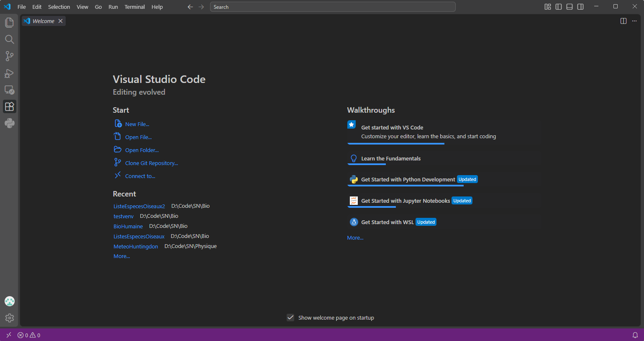Viewport: 644px width, 341px height.
Task: Open the Remote Explorer view
Action: (x=9, y=90)
